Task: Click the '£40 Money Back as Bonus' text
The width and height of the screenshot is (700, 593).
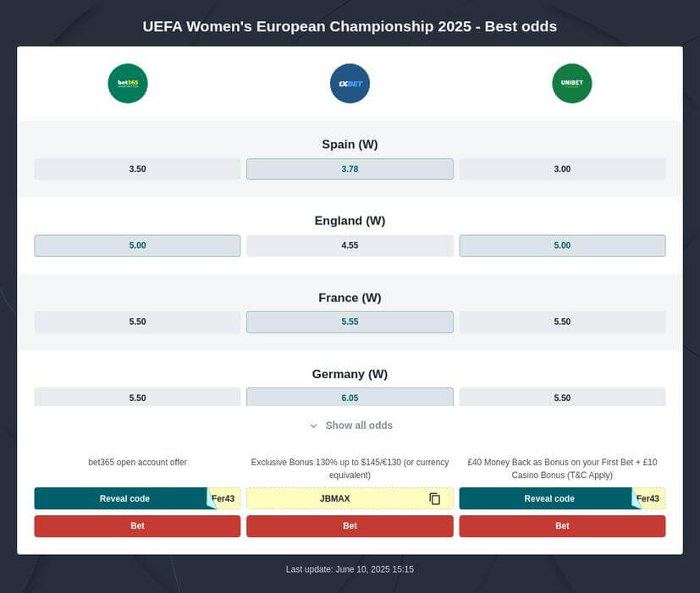Action: point(562,469)
